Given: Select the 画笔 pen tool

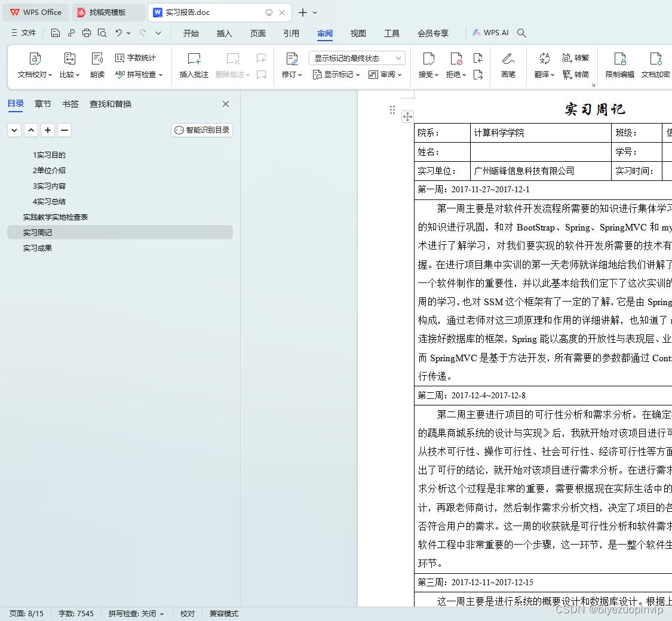Looking at the screenshot, I should (x=508, y=66).
